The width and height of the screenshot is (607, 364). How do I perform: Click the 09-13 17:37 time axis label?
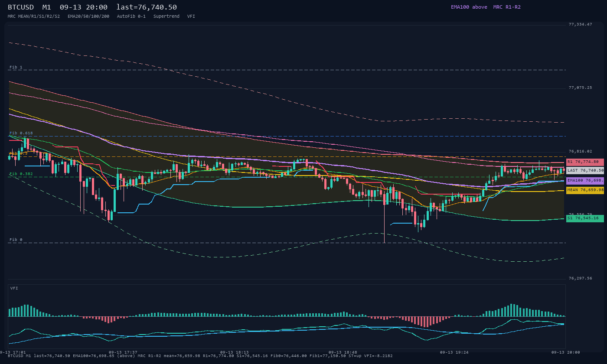pyautogui.click(x=123, y=352)
